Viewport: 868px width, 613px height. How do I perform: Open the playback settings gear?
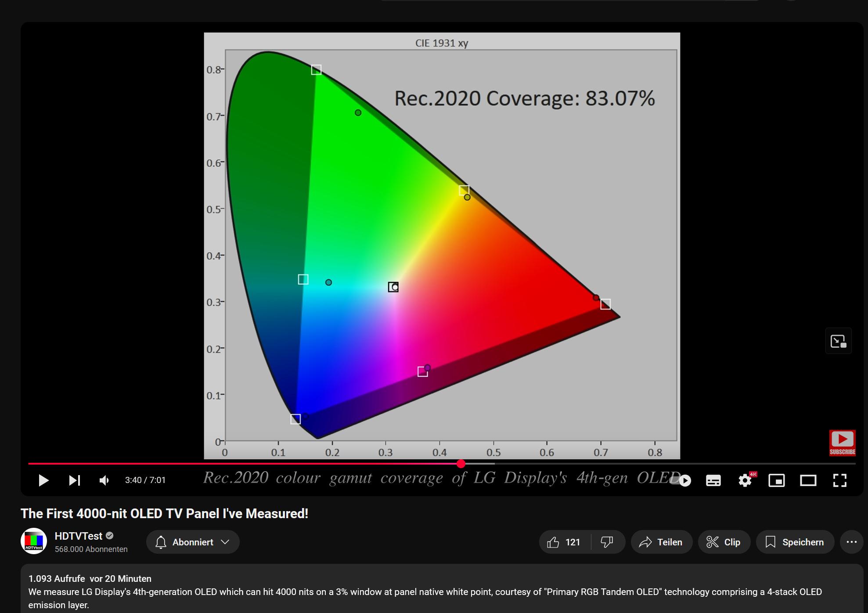click(x=745, y=480)
